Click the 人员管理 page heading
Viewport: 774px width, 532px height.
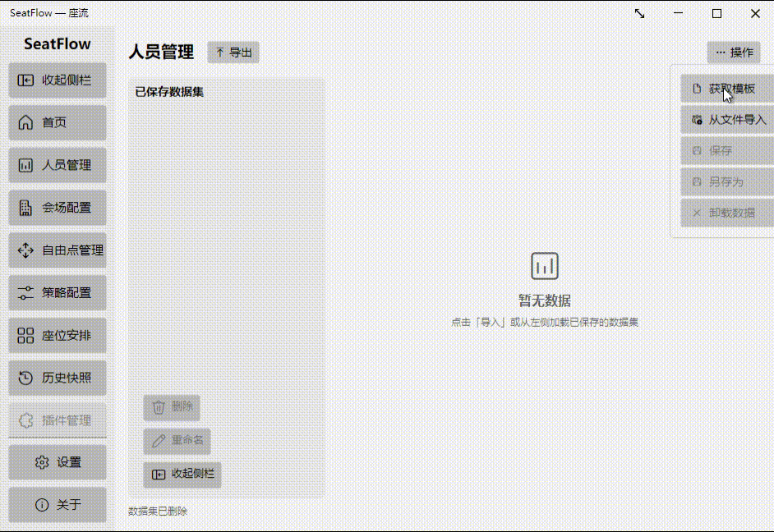161,53
